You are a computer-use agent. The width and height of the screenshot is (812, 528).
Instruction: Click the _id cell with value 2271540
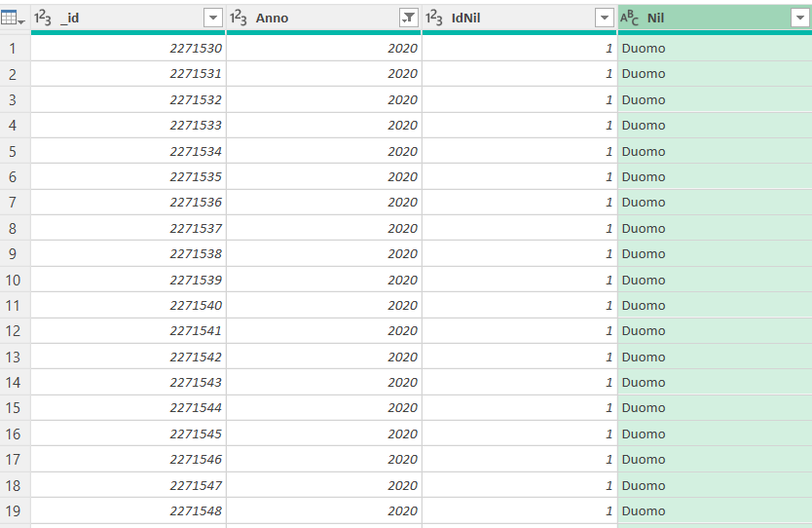coord(195,305)
